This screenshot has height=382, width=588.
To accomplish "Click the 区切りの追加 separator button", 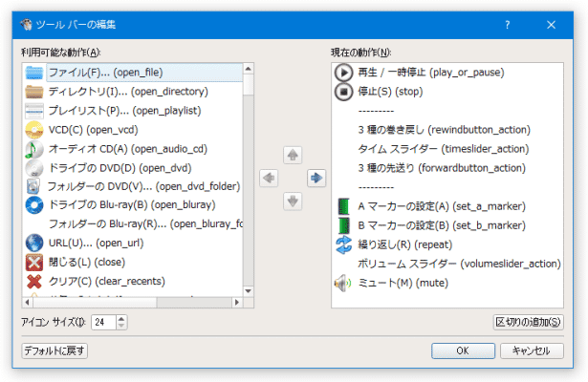I will click(x=527, y=322).
